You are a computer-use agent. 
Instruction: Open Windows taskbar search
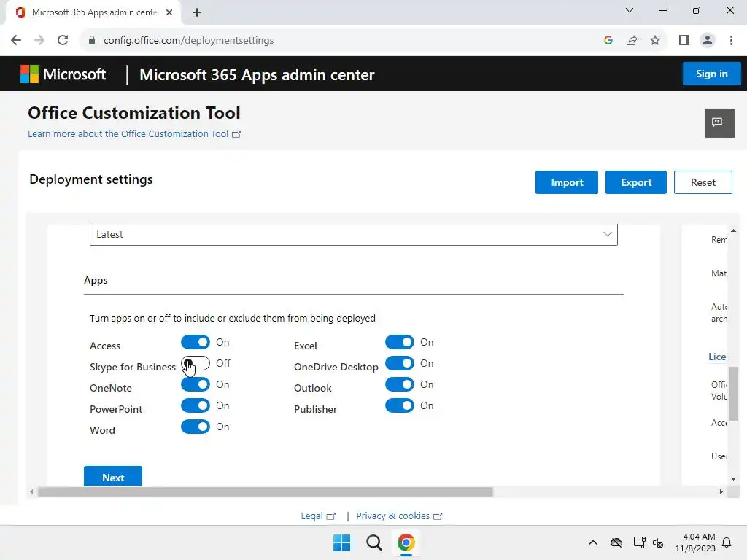pyautogui.click(x=374, y=542)
